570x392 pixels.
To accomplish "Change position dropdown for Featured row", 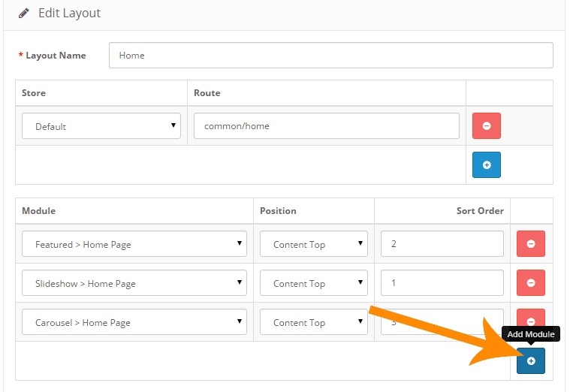I will pyautogui.click(x=314, y=243).
